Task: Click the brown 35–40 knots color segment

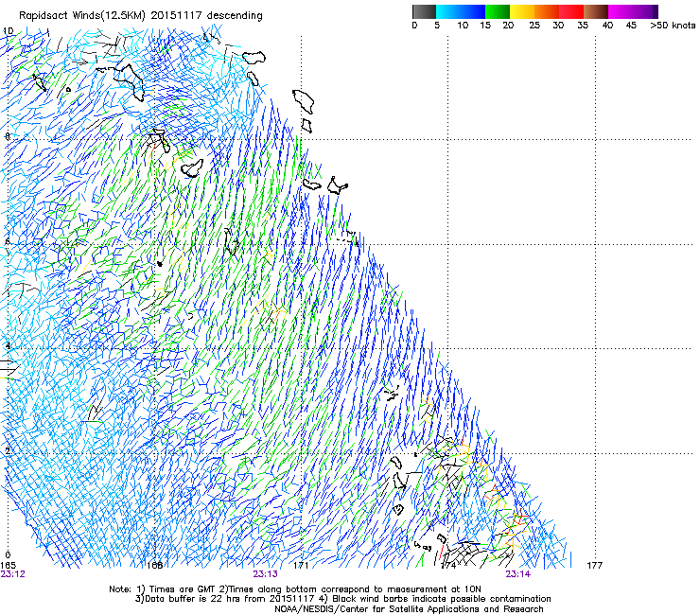Action: [x=596, y=11]
